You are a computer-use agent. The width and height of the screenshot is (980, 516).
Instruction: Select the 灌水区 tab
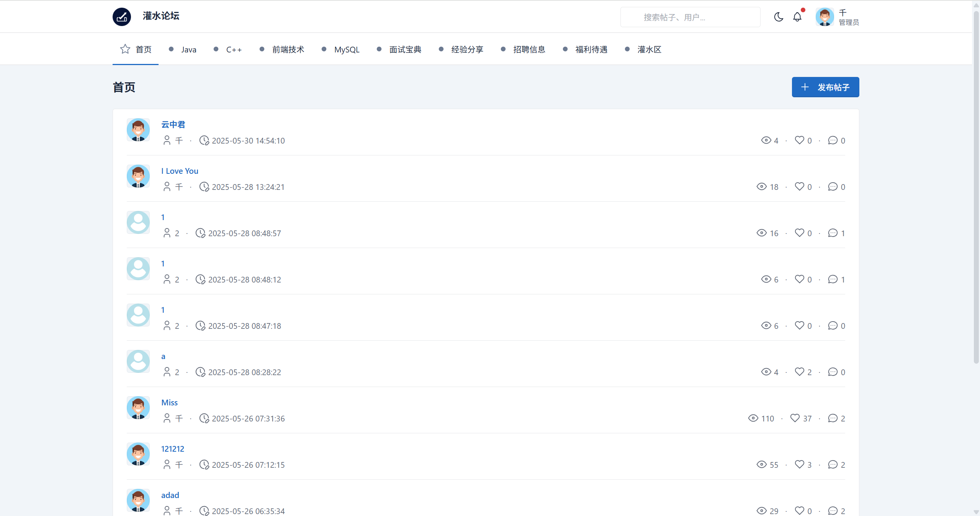coord(649,49)
